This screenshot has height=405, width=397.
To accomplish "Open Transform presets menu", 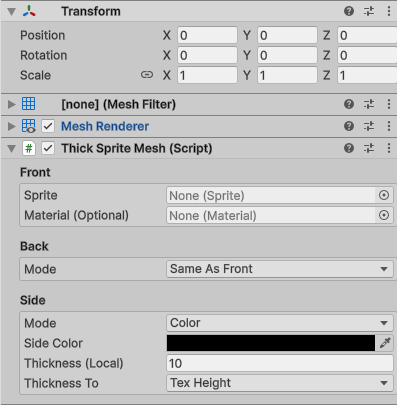I will pos(369,11).
